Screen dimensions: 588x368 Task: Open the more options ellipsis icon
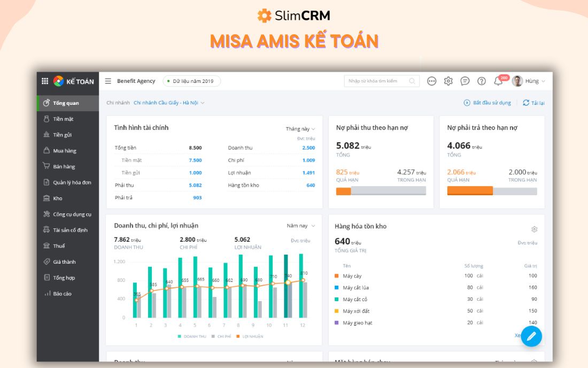tap(431, 81)
